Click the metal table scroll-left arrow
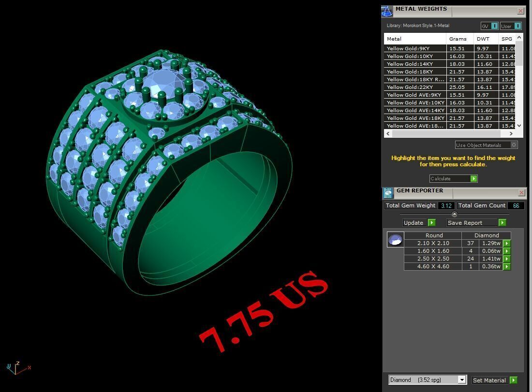532x392 pixels. (x=388, y=133)
